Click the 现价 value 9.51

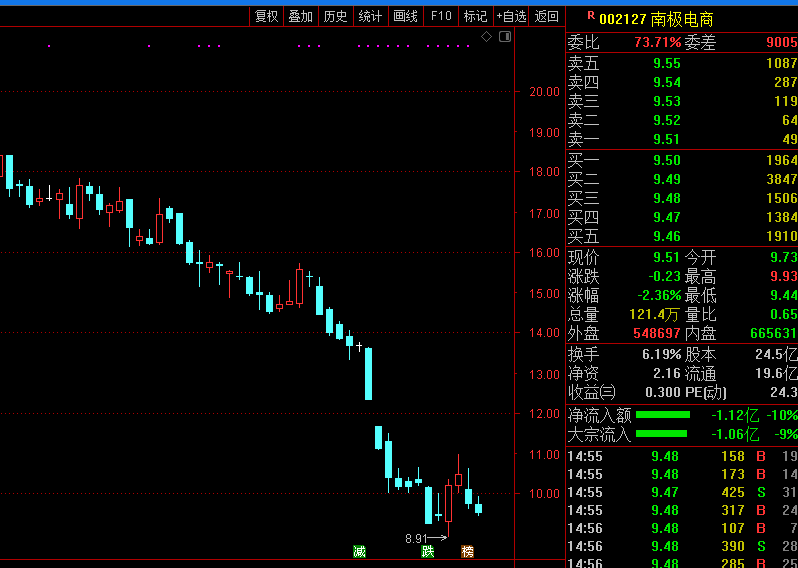point(667,257)
